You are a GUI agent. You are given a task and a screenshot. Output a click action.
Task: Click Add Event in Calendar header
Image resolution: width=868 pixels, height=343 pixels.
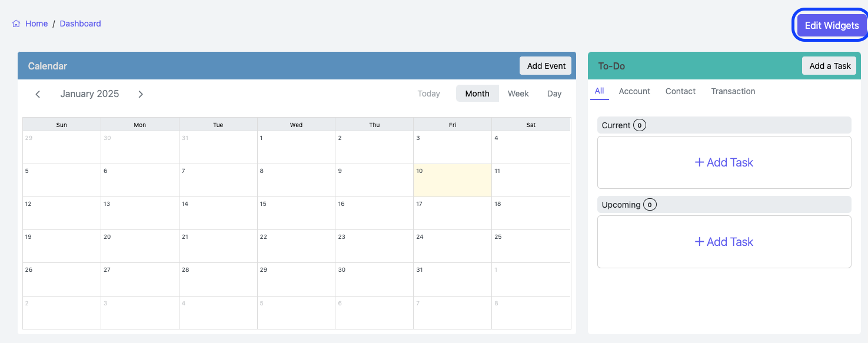[x=546, y=66]
